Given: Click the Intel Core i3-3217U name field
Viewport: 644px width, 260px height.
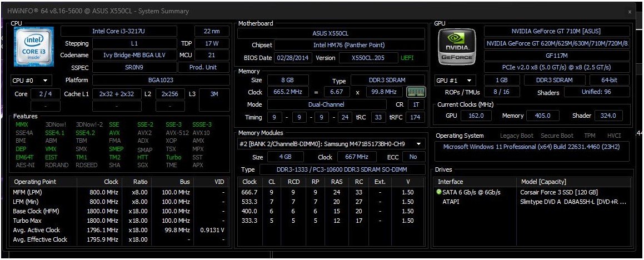Looking at the screenshot, I should pos(119,31).
